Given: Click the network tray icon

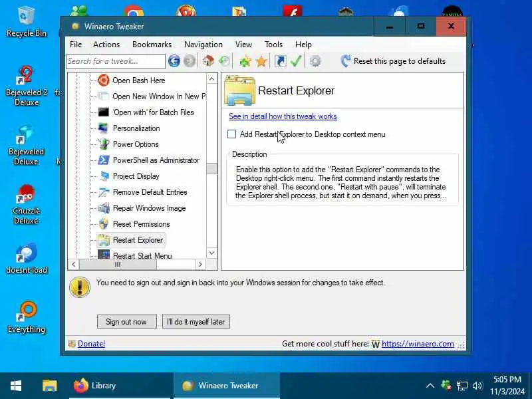Looking at the screenshot, I should pyautogui.click(x=462, y=386).
